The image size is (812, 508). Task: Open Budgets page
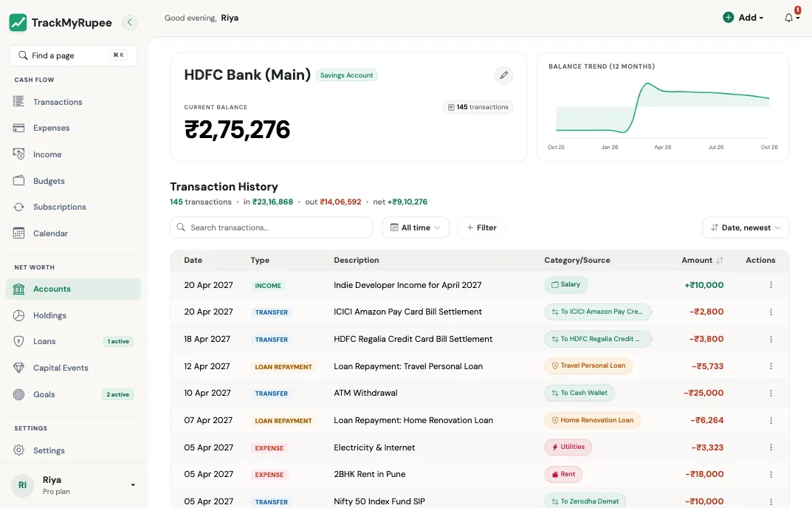tap(73, 181)
